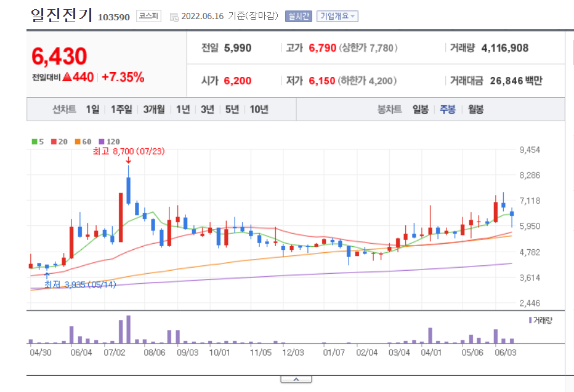The width and height of the screenshot is (574, 392).
Task: Click the 전일 value 5,990
Action: [x=238, y=48]
